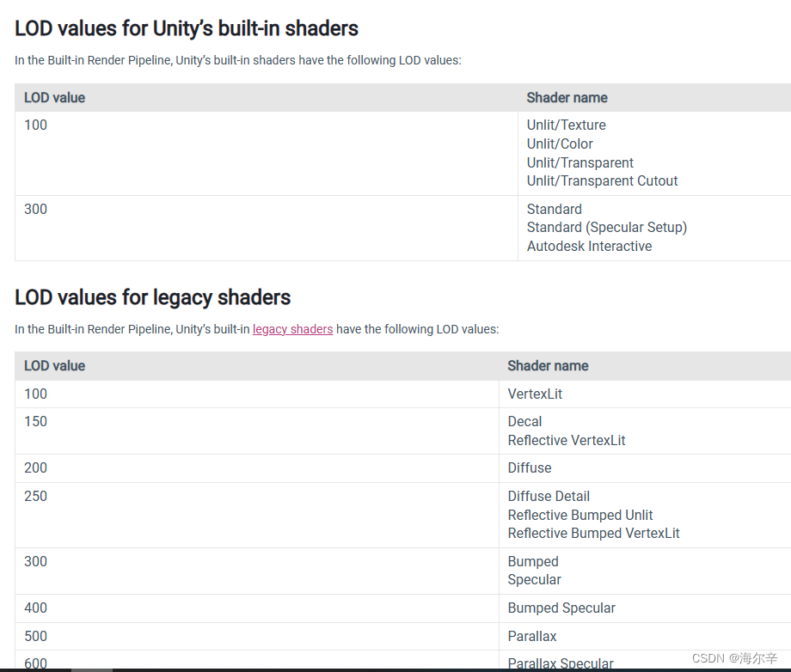Click the Diffuse Detail shader entry
Viewport: 791px width, 672px height.
tap(549, 497)
